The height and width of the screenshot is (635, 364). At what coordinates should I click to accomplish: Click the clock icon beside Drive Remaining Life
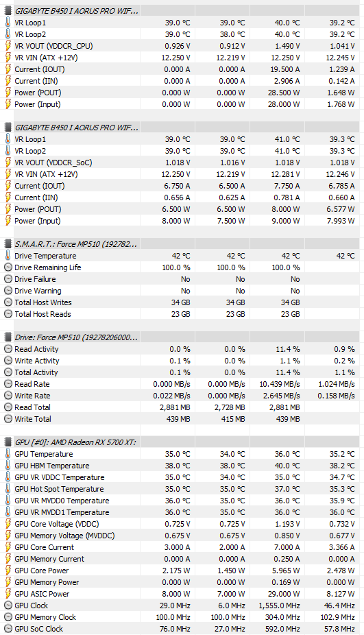[8, 267]
